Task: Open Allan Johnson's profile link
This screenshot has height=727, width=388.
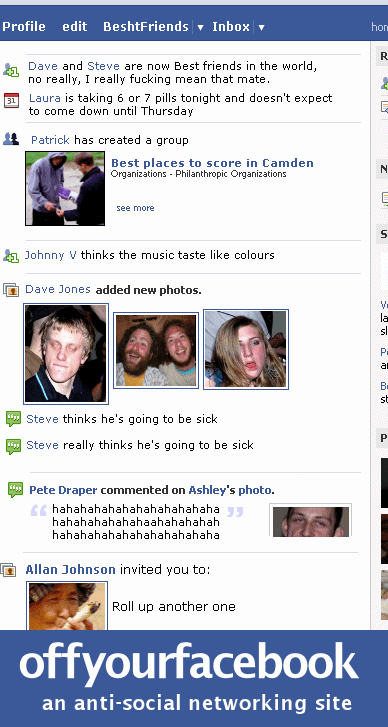Action: 70,569
